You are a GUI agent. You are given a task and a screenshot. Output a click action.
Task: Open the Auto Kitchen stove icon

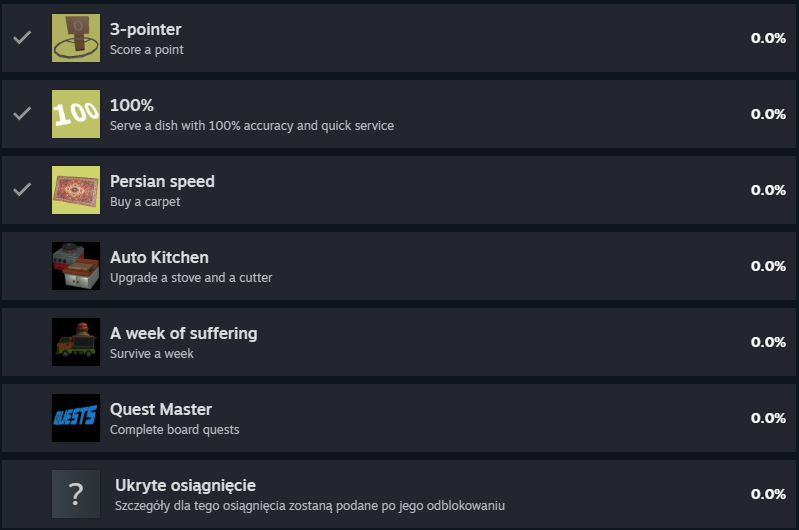[x=76, y=266]
